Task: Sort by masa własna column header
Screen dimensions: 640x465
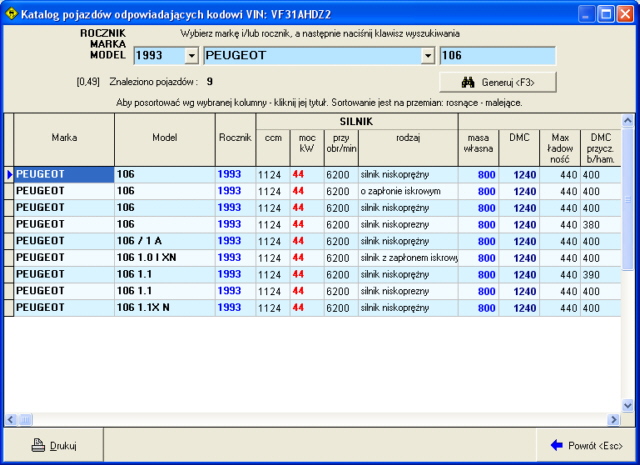Action: pyautogui.click(x=477, y=143)
